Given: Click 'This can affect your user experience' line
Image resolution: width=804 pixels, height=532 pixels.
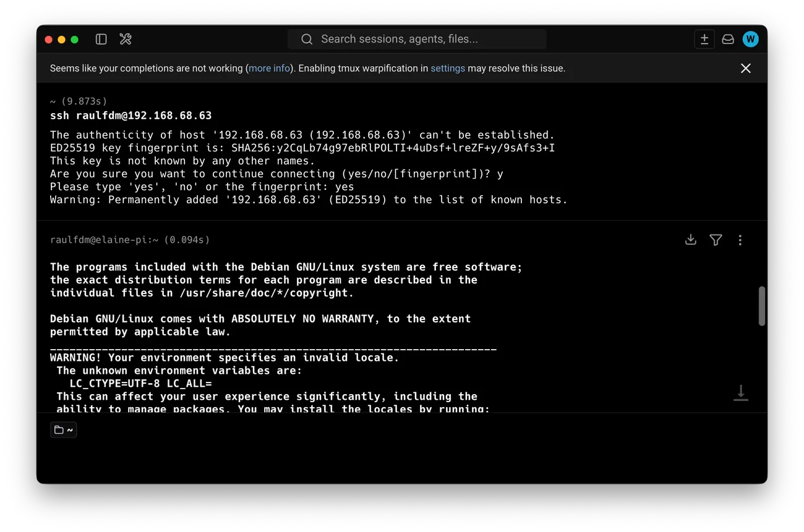Looking at the screenshot, I should click(267, 397).
